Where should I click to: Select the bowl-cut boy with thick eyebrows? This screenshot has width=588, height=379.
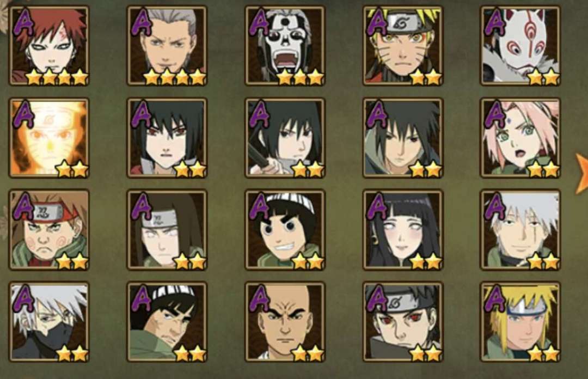[285, 230]
